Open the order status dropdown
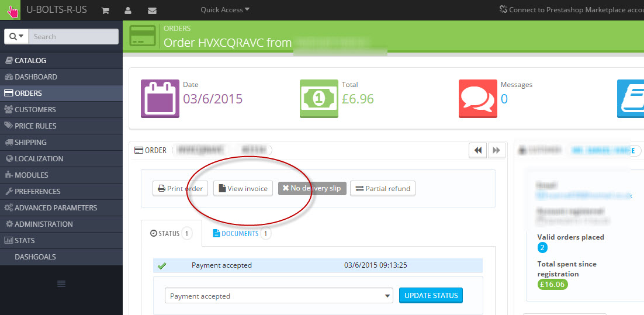Screen dimensions: 644x315 [x=279, y=296]
